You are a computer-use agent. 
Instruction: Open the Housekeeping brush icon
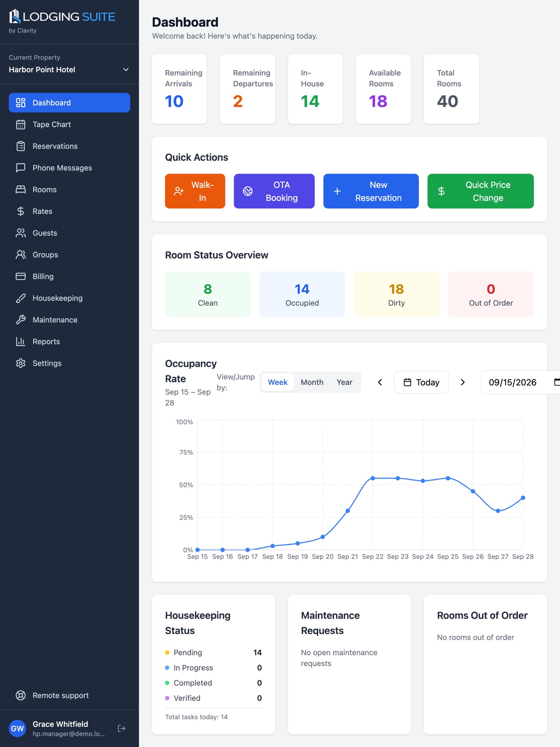click(20, 298)
